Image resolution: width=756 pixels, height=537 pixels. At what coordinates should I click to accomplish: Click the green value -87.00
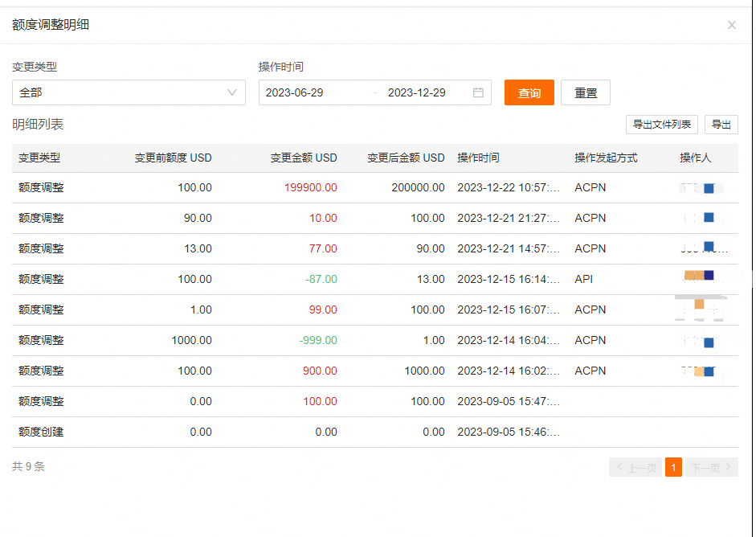[x=321, y=279]
